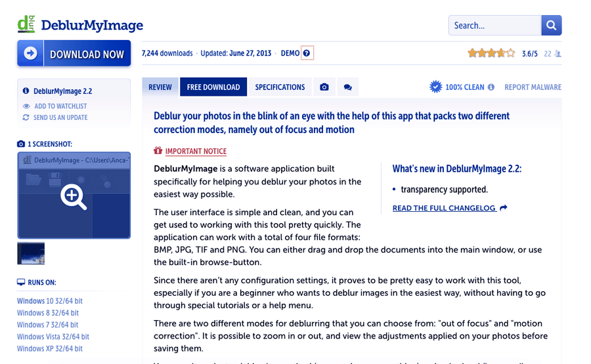
Task: Open the SPECIFICATIONS tab
Action: [280, 87]
